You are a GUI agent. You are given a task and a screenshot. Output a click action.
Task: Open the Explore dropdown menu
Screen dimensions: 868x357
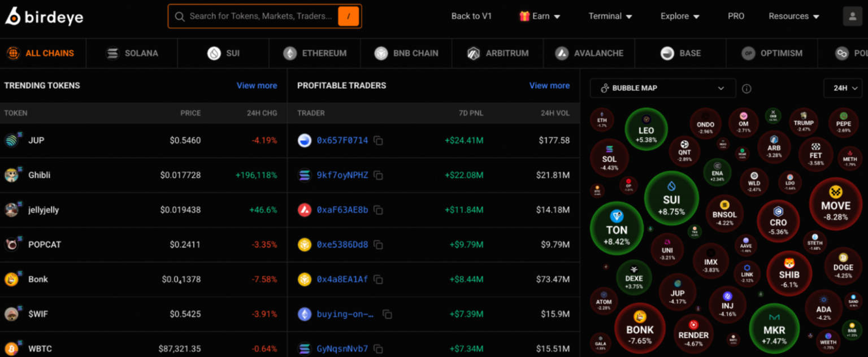point(680,16)
